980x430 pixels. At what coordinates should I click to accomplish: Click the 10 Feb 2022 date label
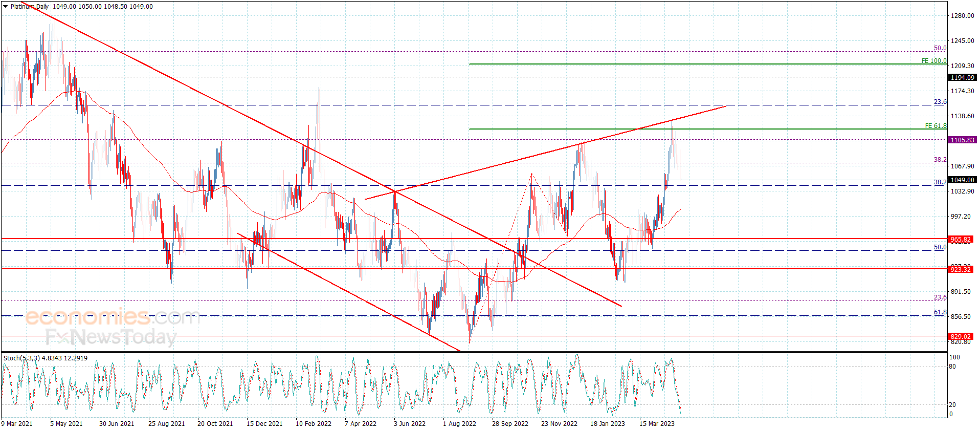[313, 423]
